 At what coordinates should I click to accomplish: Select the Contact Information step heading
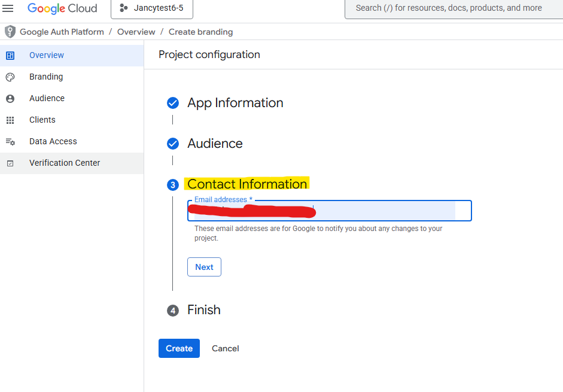coord(247,184)
